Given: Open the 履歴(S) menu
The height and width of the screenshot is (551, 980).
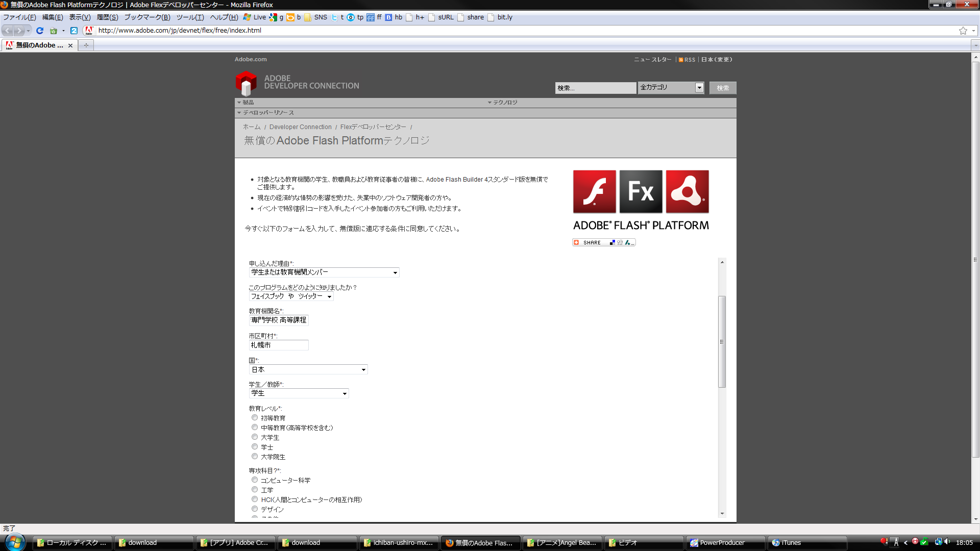Looking at the screenshot, I should point(107,17).
